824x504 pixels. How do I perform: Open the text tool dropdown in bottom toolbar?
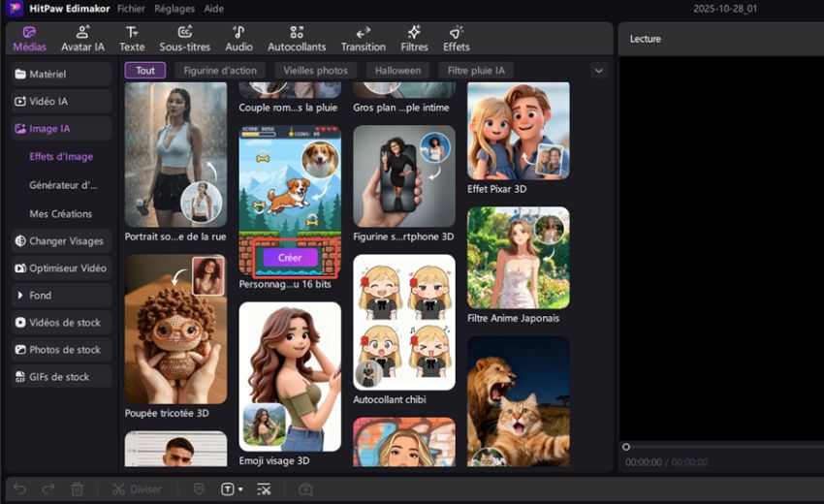(x=239, y=489)
